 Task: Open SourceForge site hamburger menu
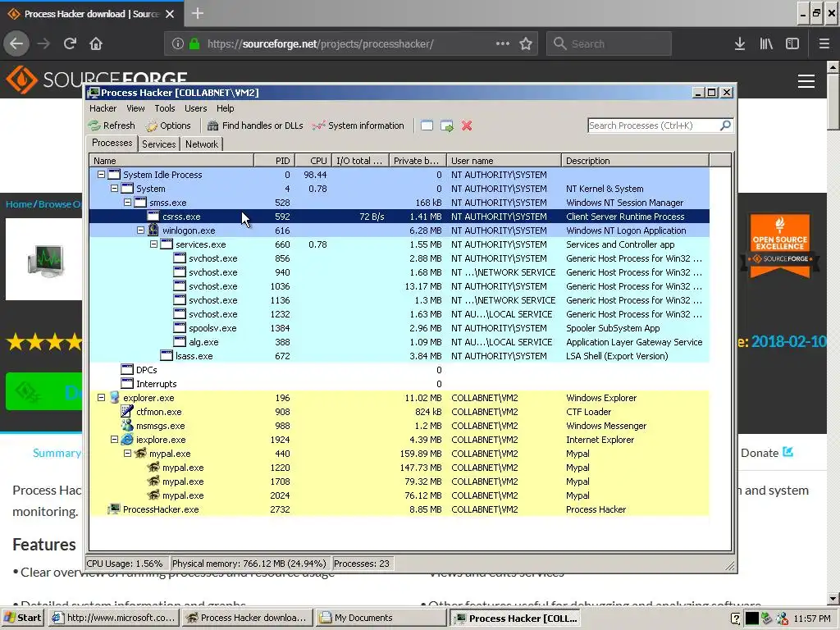click(x=806, y=81)
